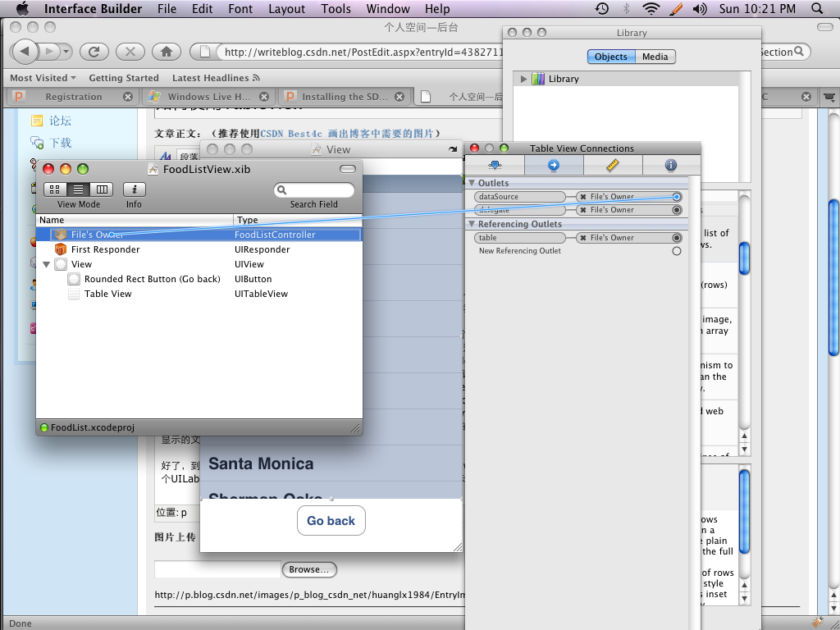Select Rounded Rect Button (Go back) row
The image size is (840, 630).
199,279
